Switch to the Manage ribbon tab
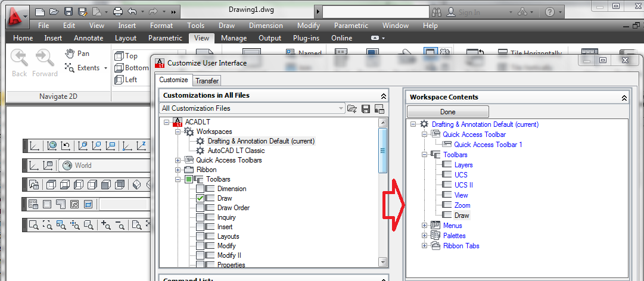The width and height of the screenshot is (644, 281). point(234,38)
